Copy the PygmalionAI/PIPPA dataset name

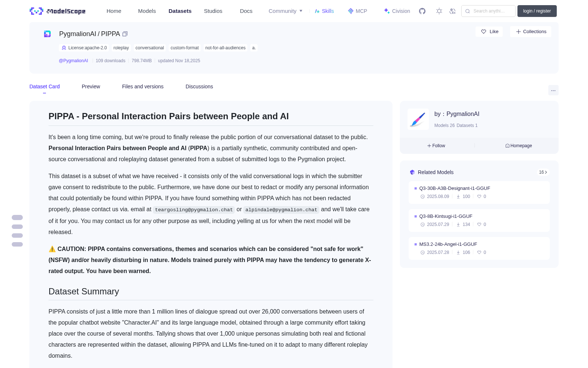(125, 34)
